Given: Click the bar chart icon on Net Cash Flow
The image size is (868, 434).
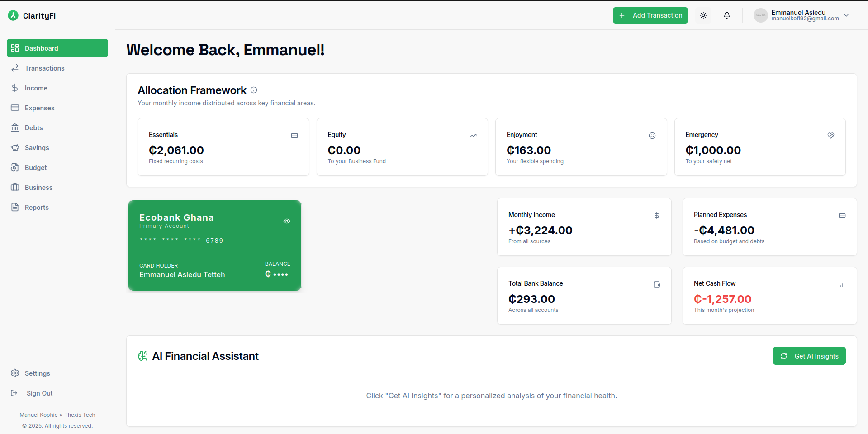Looking at the screenshot, I should 842,284.
